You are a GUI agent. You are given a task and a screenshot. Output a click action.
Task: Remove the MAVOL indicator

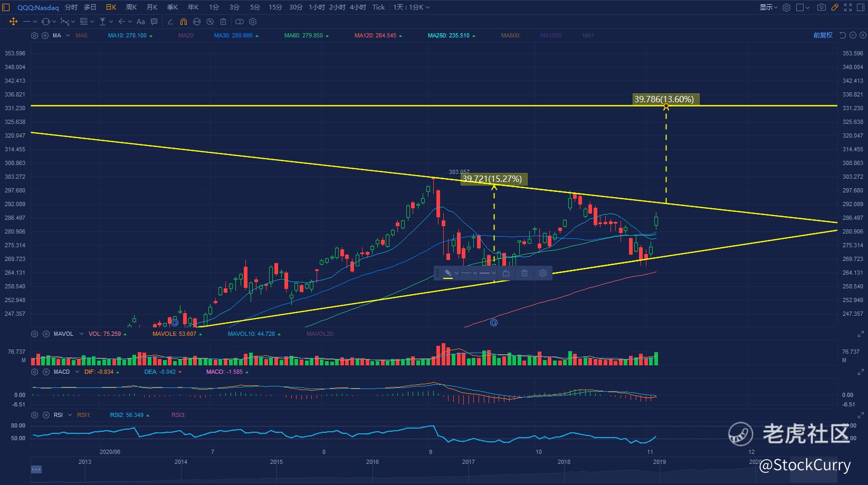pos(46,334)
